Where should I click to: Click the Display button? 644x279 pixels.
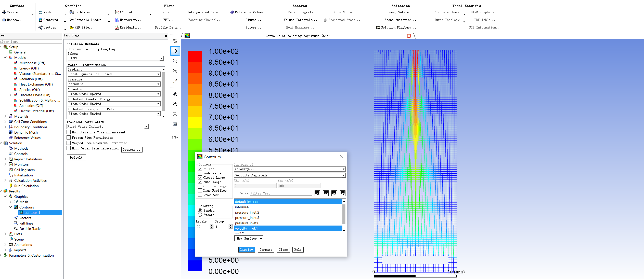246,250
